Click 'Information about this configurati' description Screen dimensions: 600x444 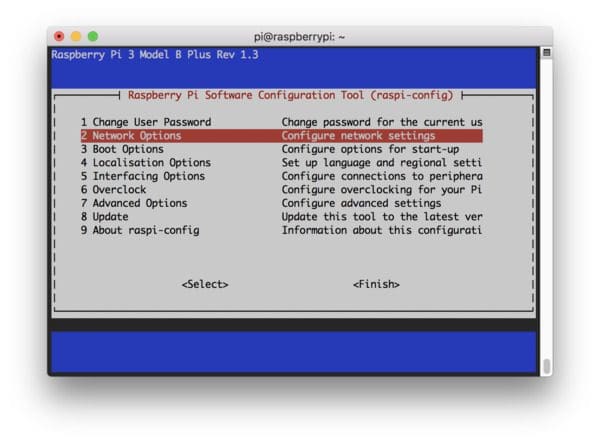coord(382,230)
